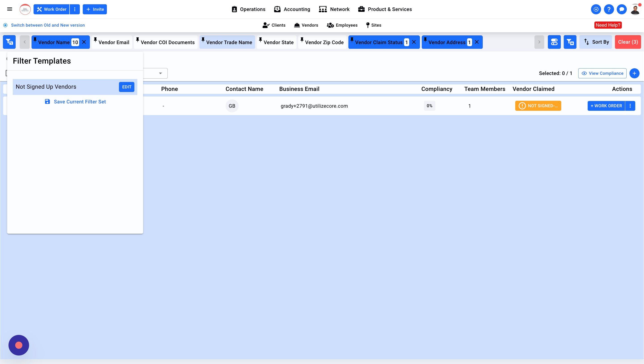Viewport: 644px width, 364px height.
Task: Open the download circle icon
Action: tap(596, 9)
